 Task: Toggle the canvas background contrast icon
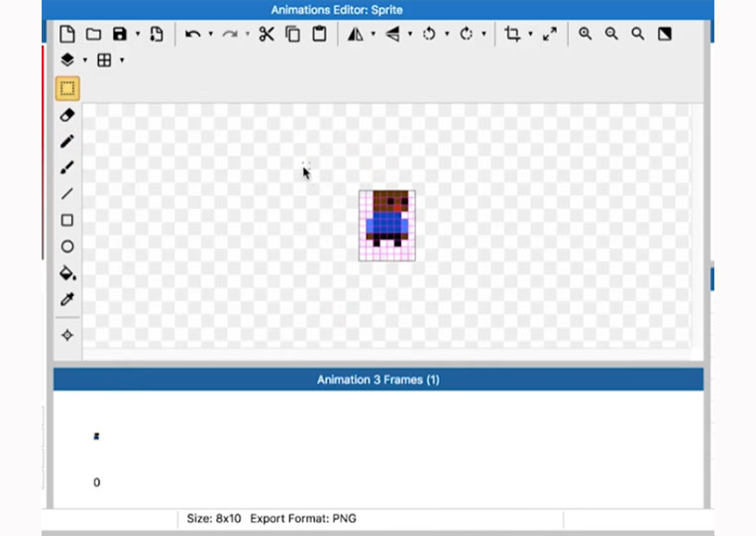tap(665, 34)
